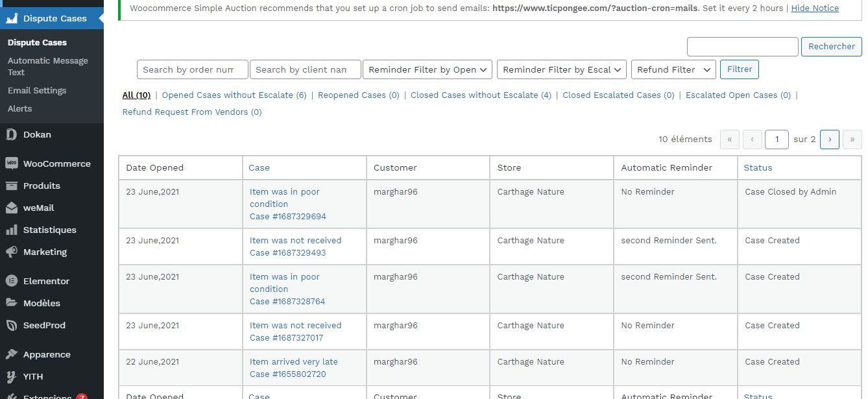
Task: Filter Closed Escalated Cases (0)
Action: (618, 95)
